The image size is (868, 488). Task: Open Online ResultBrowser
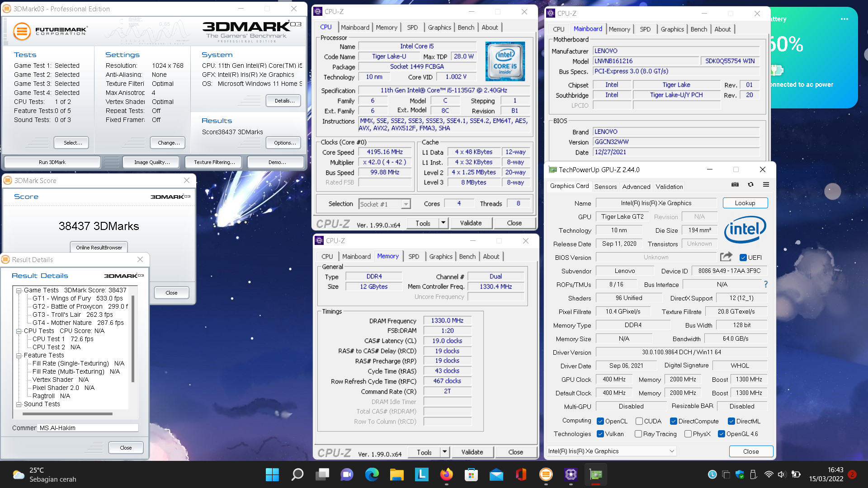tap(99, 248)
